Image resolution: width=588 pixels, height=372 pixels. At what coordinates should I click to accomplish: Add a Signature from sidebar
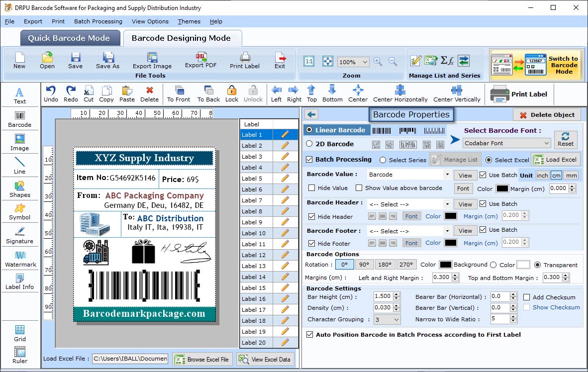pos(19,236)
